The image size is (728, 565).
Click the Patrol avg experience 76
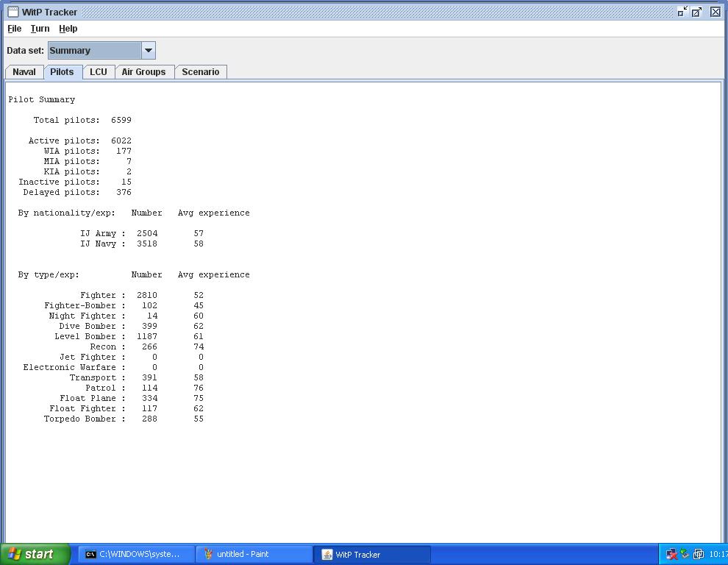[199, 388]
